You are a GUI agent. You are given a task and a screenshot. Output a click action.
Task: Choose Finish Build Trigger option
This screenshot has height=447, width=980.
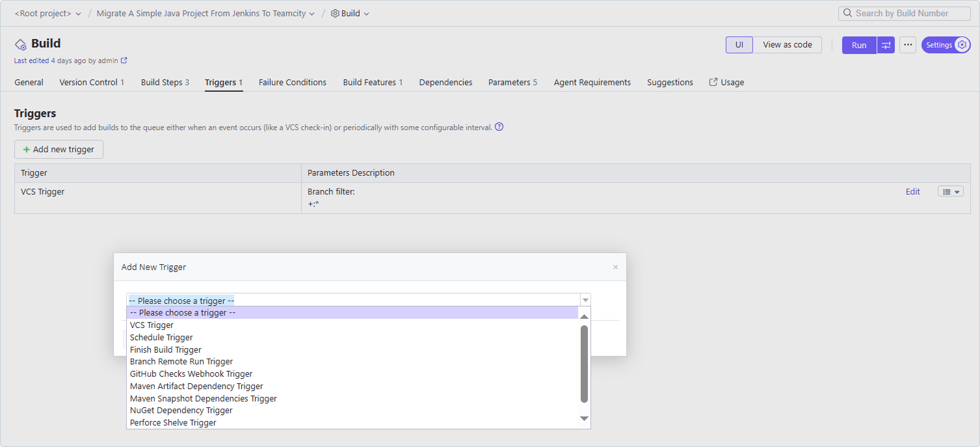pos(165,349)
